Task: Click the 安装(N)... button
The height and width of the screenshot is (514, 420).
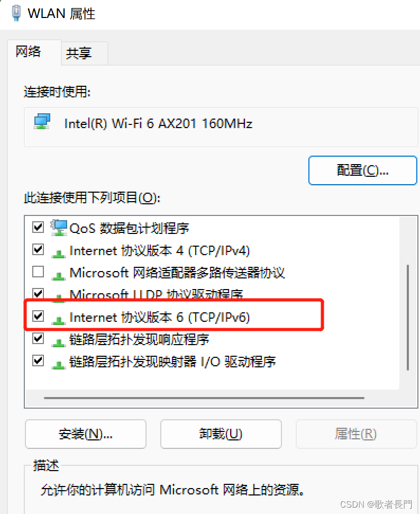Action: (x=86, y=434)
